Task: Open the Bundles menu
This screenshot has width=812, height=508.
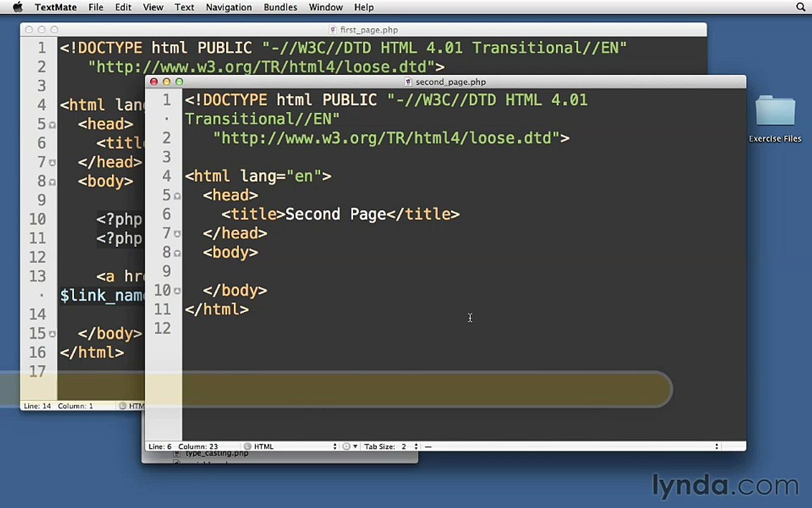Action: click(x=280, y=7)
